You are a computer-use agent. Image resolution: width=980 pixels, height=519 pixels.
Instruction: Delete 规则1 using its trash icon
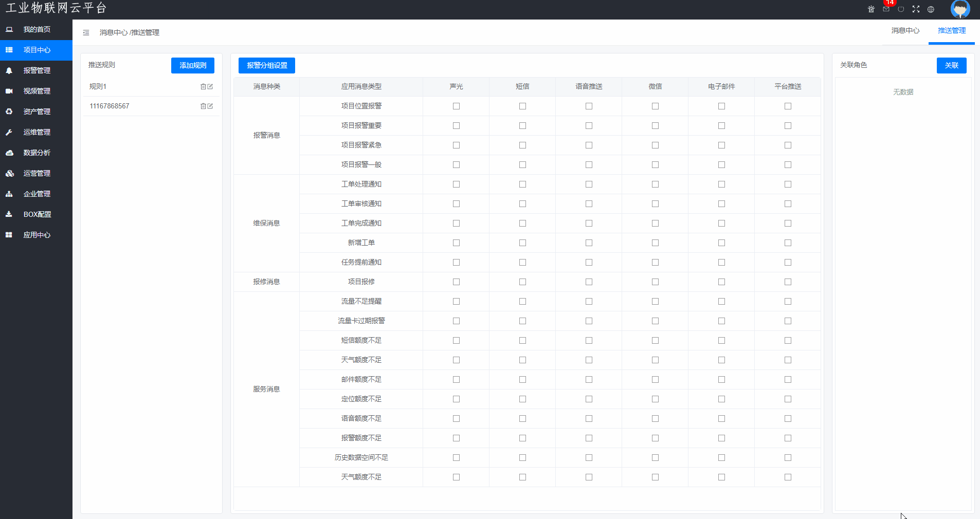203,87
